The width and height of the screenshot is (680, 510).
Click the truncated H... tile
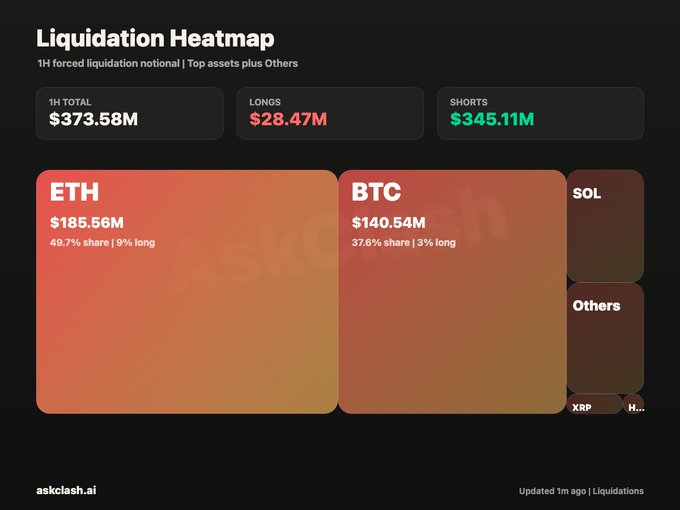click(x=634, y=404)
